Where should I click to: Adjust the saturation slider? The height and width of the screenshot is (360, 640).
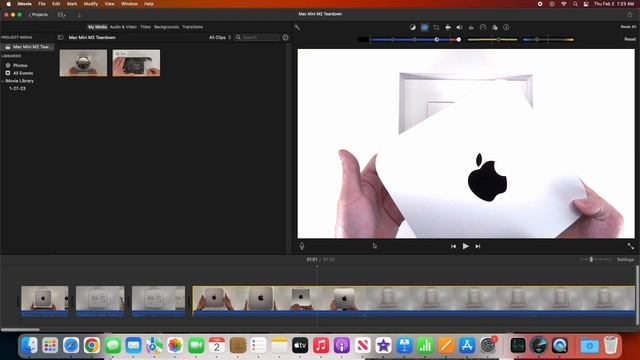click(492, 40)
